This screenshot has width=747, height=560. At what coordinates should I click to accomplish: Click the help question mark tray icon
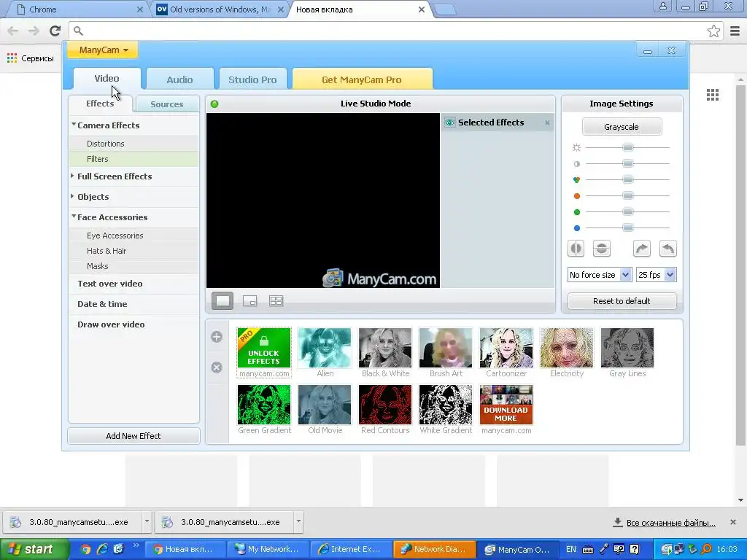(635, 550)
